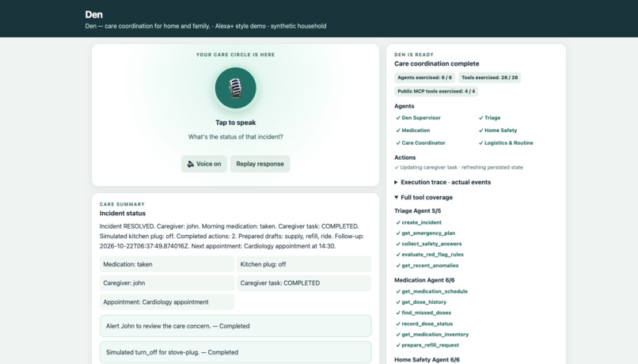This screenshot has width=638, height=364.
Task: Select the Home Safety agent entry
Action: tap(498, 130)
